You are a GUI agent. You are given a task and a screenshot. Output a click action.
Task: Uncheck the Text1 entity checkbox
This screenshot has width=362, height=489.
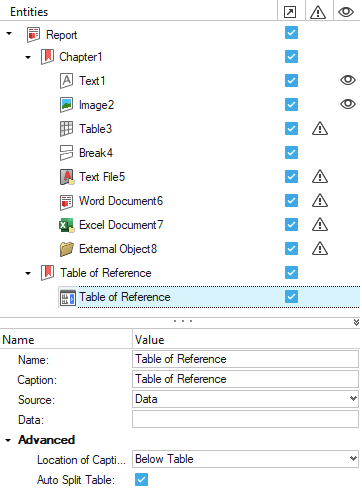[291, 80]
